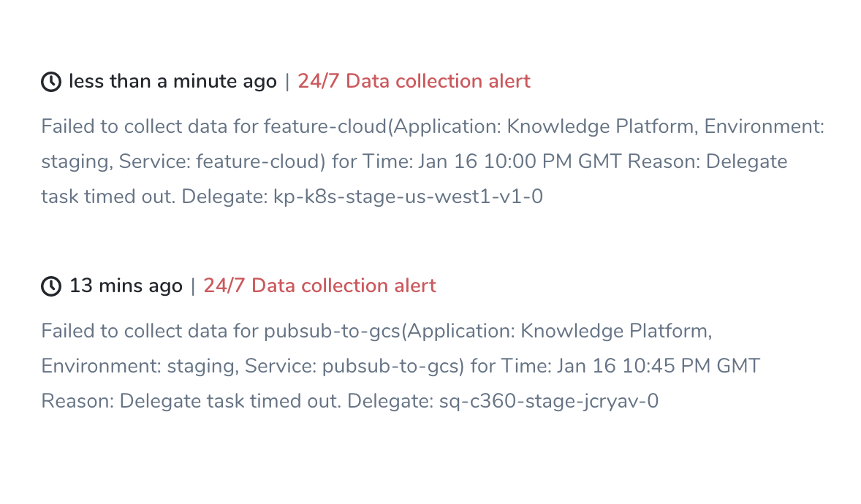Click the pubsub-to-gcs failure description paragraph
The image size is (861, 504).
(401, 366)
